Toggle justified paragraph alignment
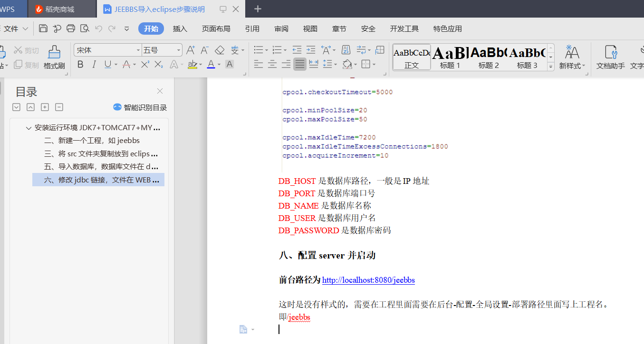The height and width of the screenshot is (344, 644). (300, 64)
